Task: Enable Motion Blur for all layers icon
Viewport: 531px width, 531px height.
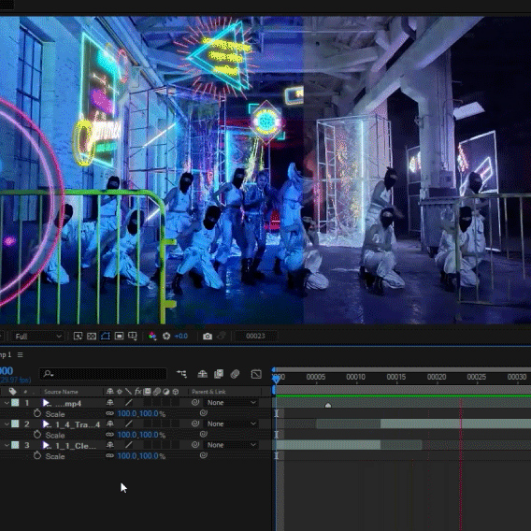Action: (235, 374)
